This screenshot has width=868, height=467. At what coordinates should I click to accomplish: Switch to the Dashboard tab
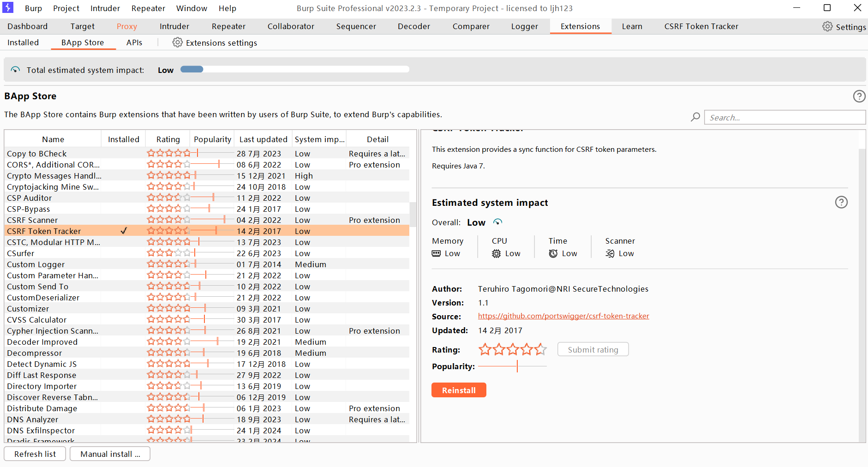[x=27, y=26]
